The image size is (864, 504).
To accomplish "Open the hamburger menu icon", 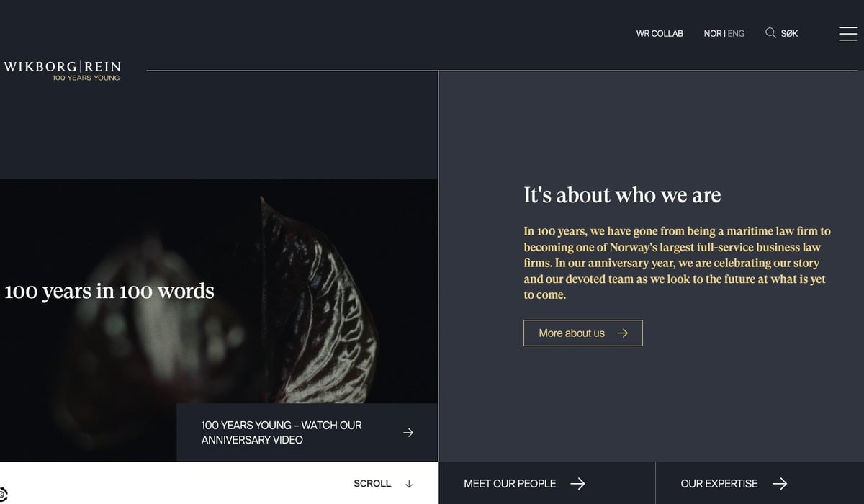I will 848,33.
